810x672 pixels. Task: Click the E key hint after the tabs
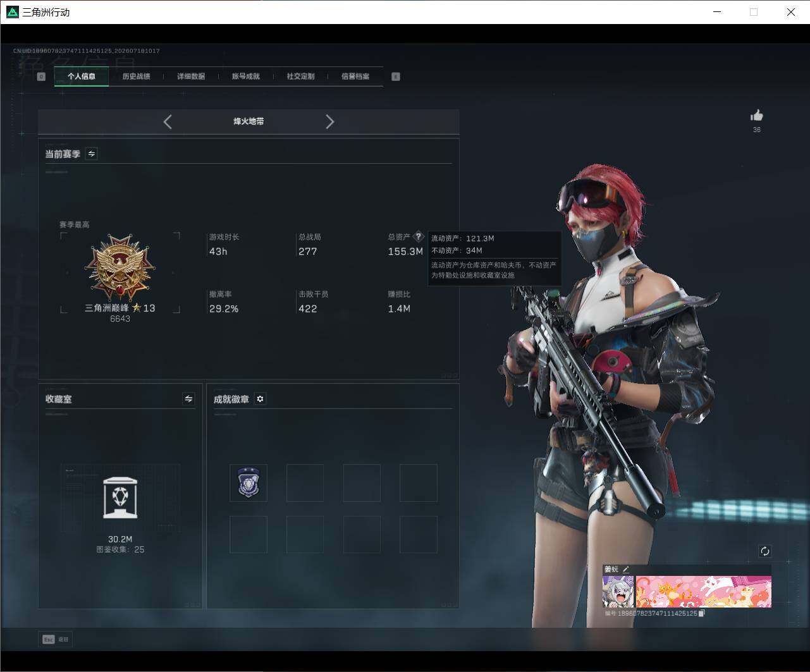point(396,76)
